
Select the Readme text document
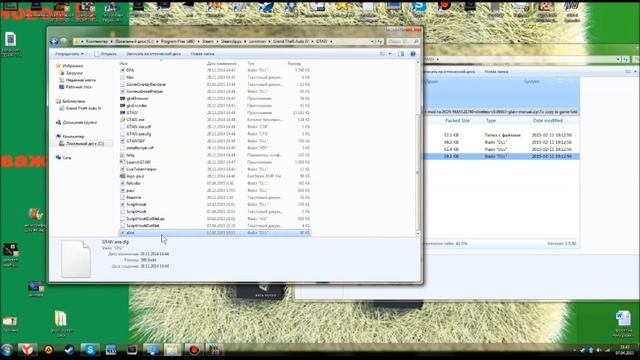[x=133, y=197]
